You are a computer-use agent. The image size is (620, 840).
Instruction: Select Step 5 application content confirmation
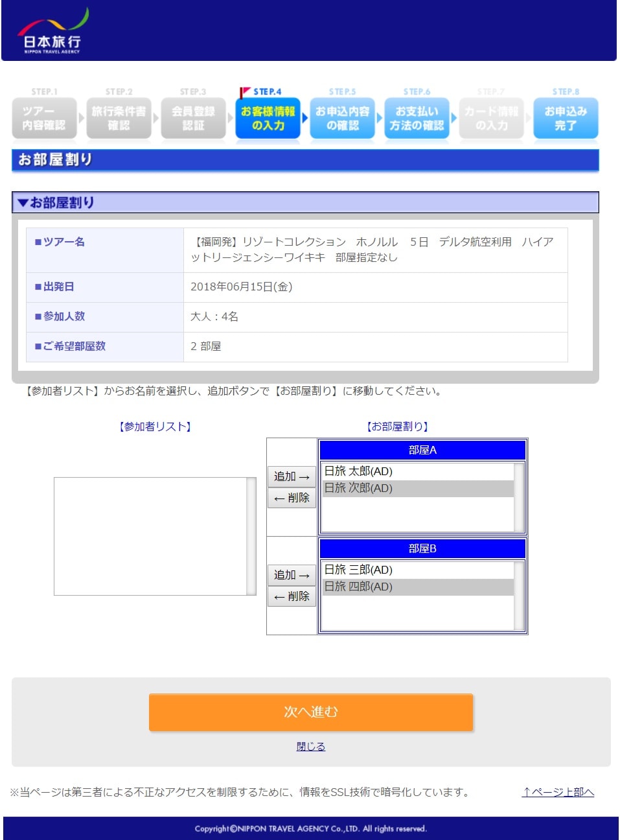pyautogui.click(x=342, y=118)
